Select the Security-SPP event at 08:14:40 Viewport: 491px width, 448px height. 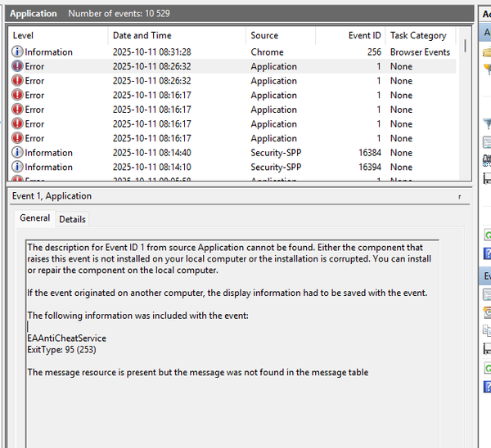point(245,153)
